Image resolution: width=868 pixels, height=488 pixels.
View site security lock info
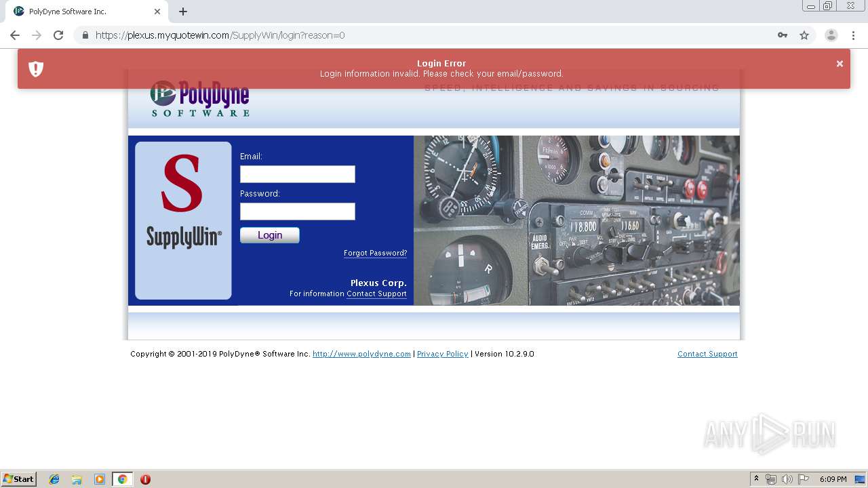point(85,35)
